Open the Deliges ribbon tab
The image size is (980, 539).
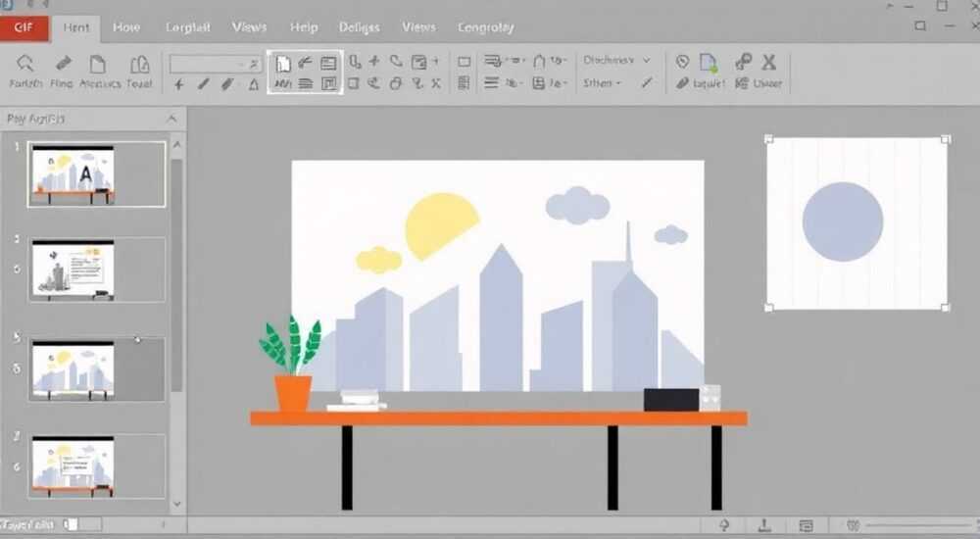click(x=359, y=27)
